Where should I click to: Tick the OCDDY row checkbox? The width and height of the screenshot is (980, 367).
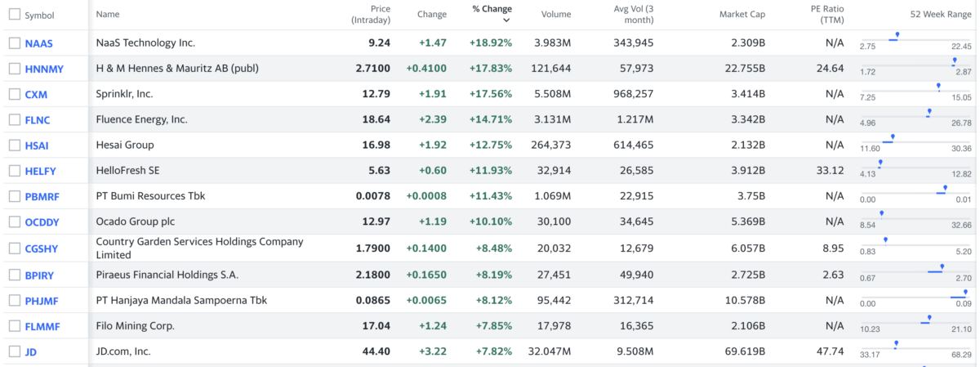tap(14, 222)
